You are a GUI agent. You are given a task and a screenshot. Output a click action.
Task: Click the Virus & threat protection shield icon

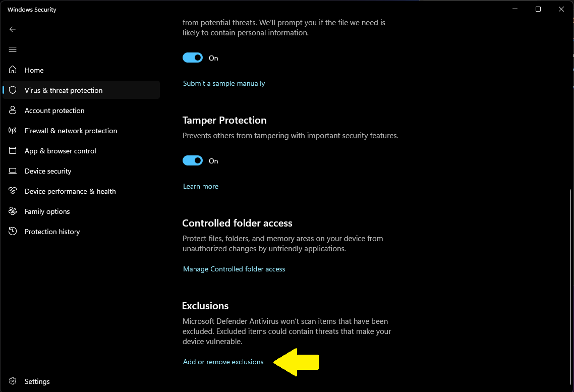click(13, 90)
